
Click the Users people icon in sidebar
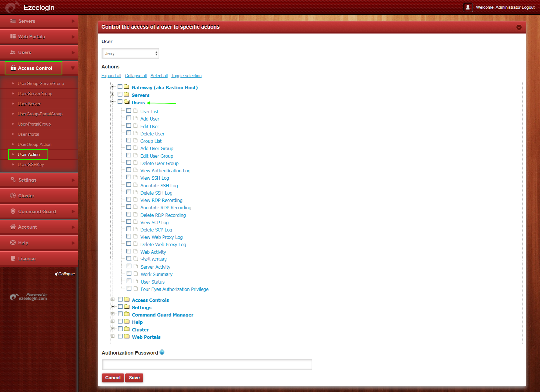pos(13,52)
